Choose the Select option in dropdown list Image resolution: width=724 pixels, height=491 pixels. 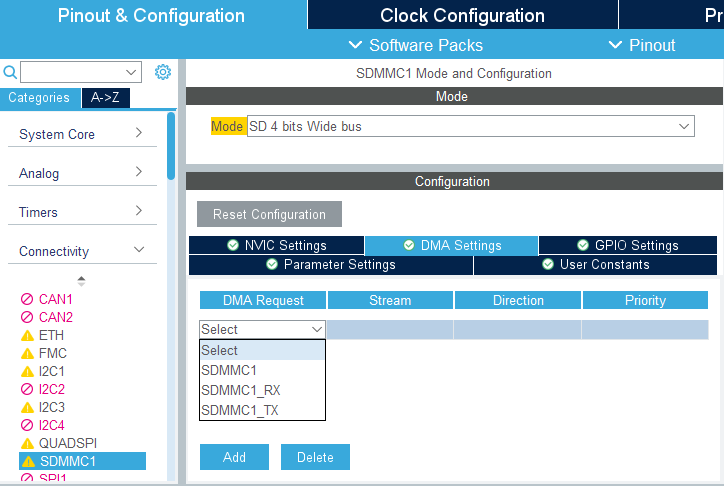click(262, 351)
